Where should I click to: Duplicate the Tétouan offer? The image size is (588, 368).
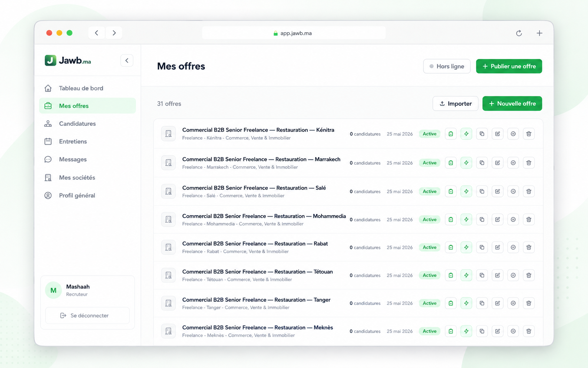pos(482,275)
